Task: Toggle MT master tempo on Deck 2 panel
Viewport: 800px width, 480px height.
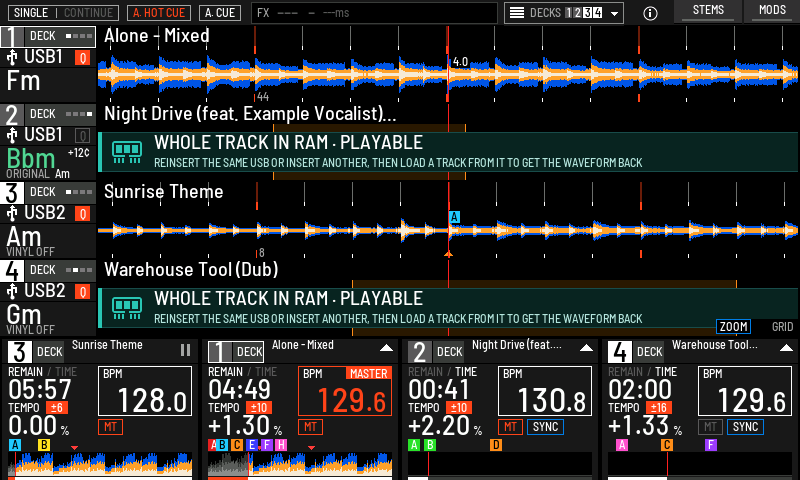Action: tap(510, 427)
